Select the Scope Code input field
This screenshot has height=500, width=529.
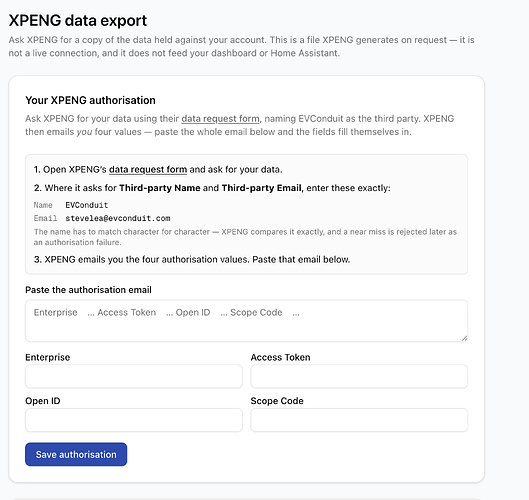[x=359, y=420]
